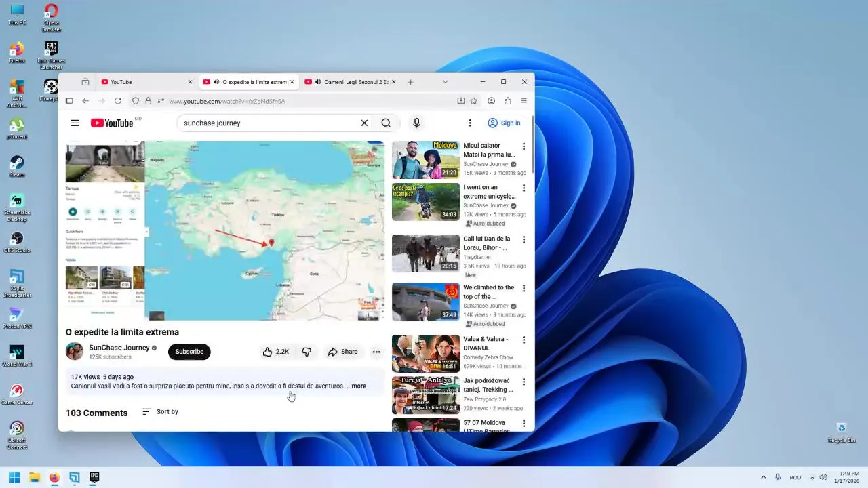The image size is (868, 488).
Task: Open Epic Games Launcher taskbar icon
Action: point(94,477)
